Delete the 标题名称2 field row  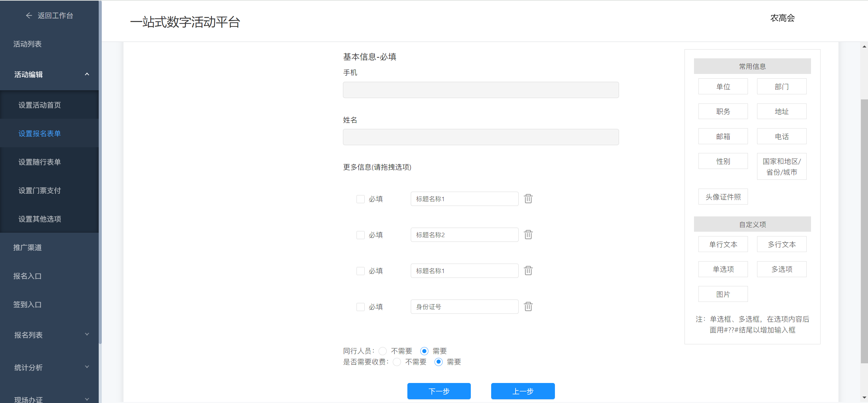[528, 235]
